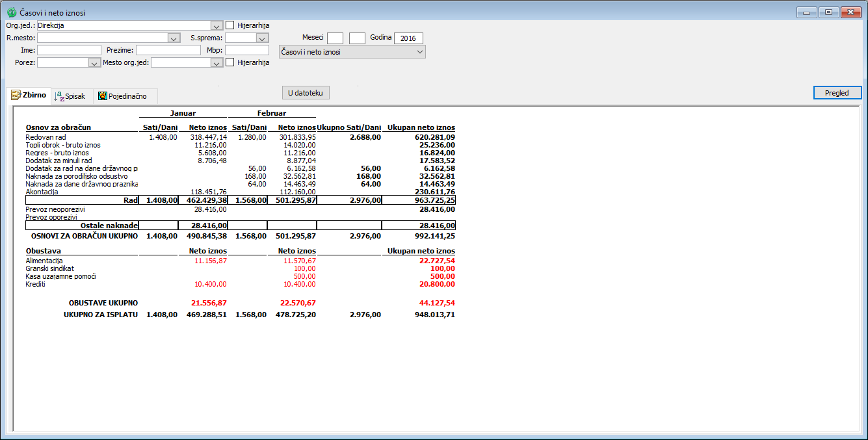This screenshot has width=868, height=440.
Task: Minimize the window
Action: point(807,12)
